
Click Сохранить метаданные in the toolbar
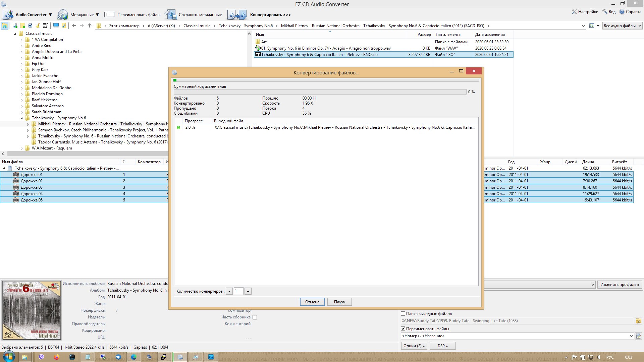pyautogui.click(x=193, y=15)
